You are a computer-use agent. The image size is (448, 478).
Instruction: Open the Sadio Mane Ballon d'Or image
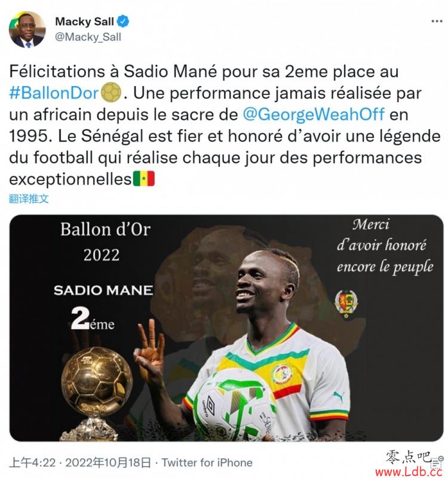tap(226, 328)
